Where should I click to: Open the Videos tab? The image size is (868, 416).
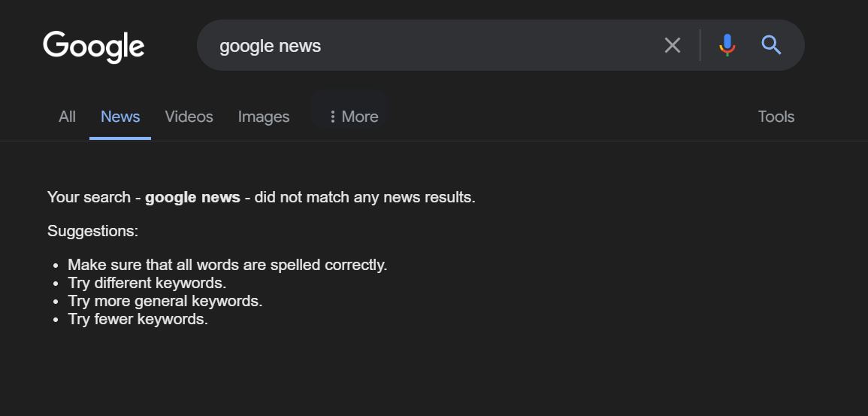point(189,117)
